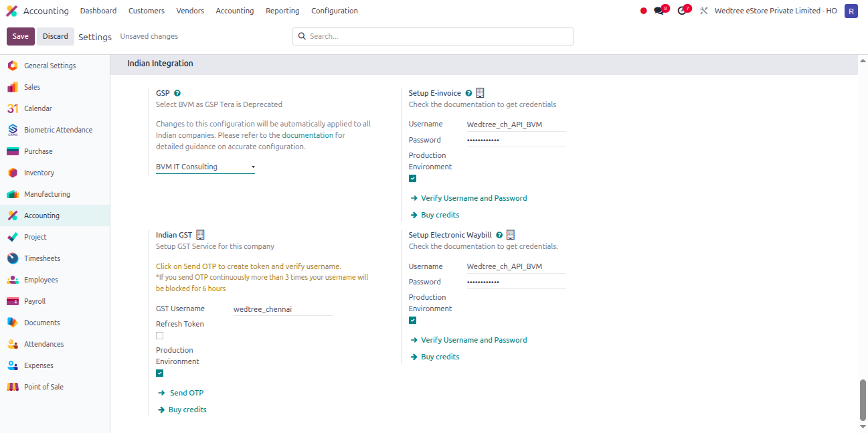Untick Production Environment under Setup E-invoice
The image size is (868, 433).
(412, 178)
